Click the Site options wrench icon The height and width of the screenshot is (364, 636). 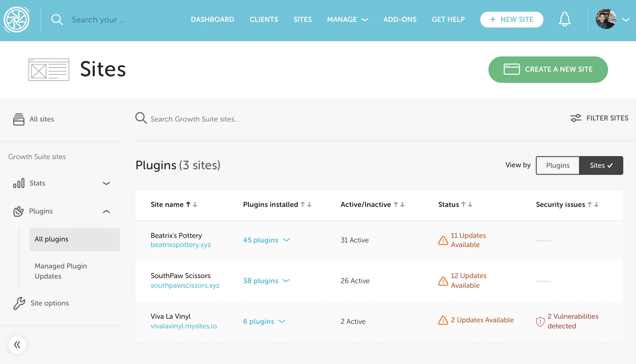19,303
